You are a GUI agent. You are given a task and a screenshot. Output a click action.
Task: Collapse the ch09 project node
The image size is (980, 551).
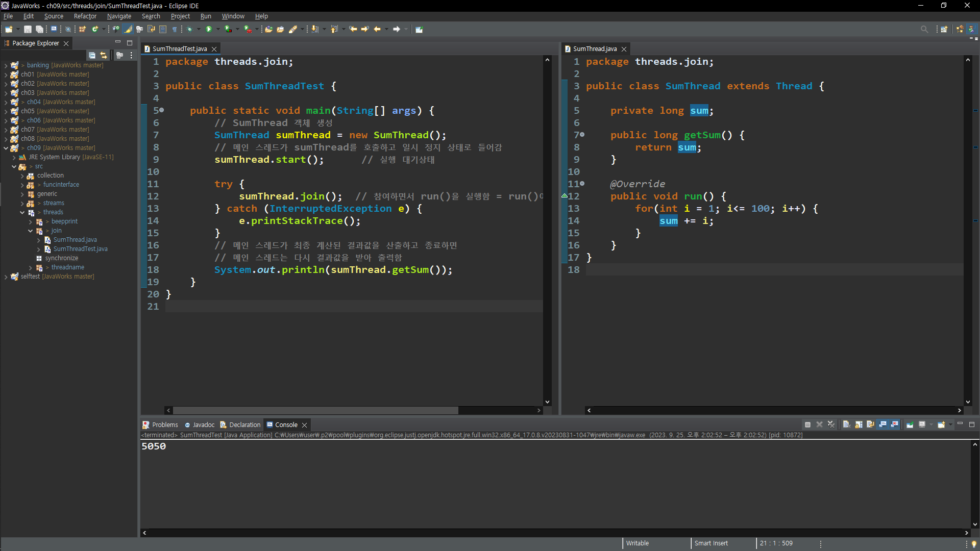6,148
